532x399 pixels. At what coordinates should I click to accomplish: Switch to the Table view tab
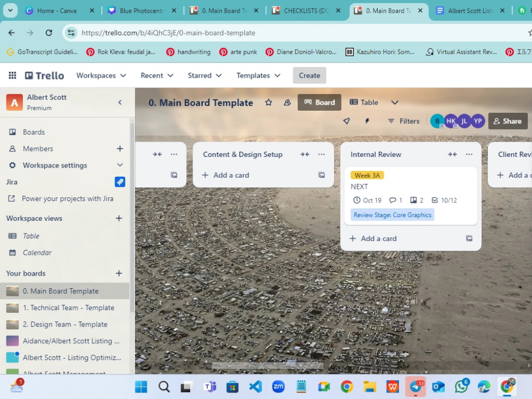364,103
